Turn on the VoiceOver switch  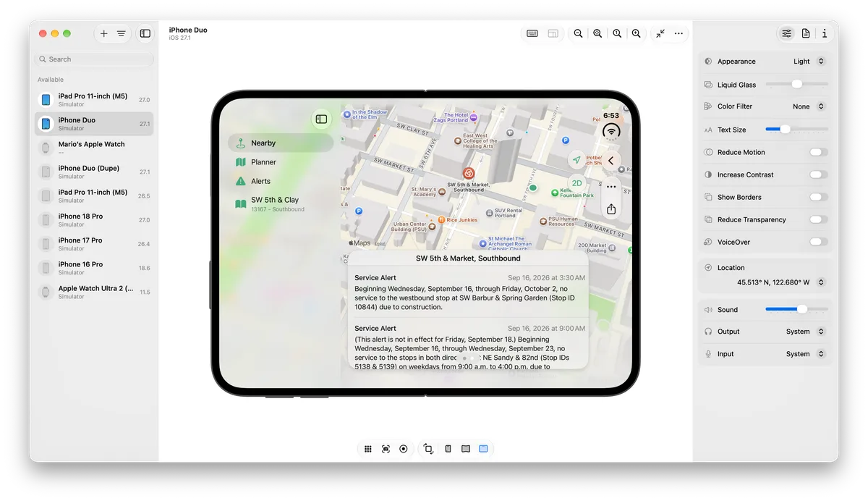[819, 242]
